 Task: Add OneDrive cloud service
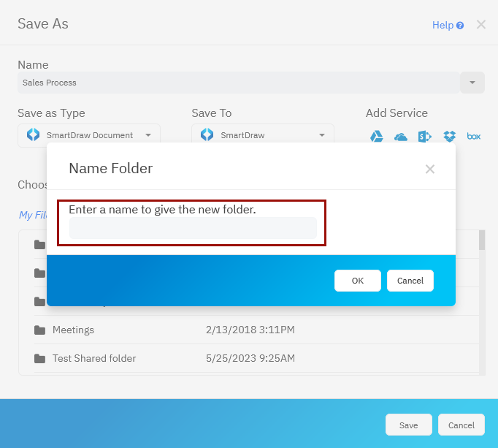pyautogui.click(x=400, y=137)
